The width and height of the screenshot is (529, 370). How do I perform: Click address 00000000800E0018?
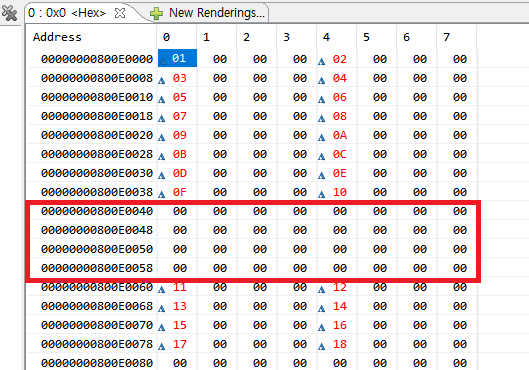(x=97, y=116)
